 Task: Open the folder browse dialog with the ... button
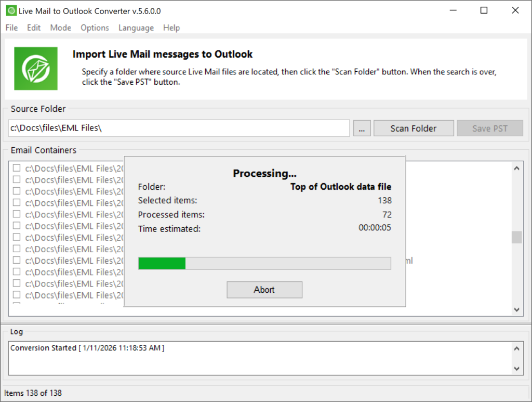[362, 128]
